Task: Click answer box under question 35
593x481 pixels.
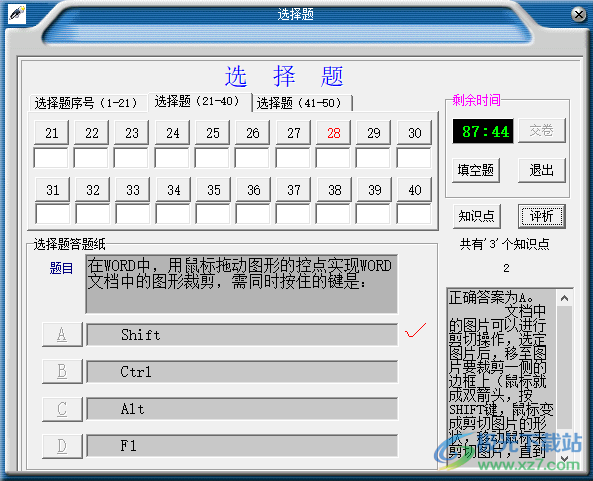Action: [213, 214]
